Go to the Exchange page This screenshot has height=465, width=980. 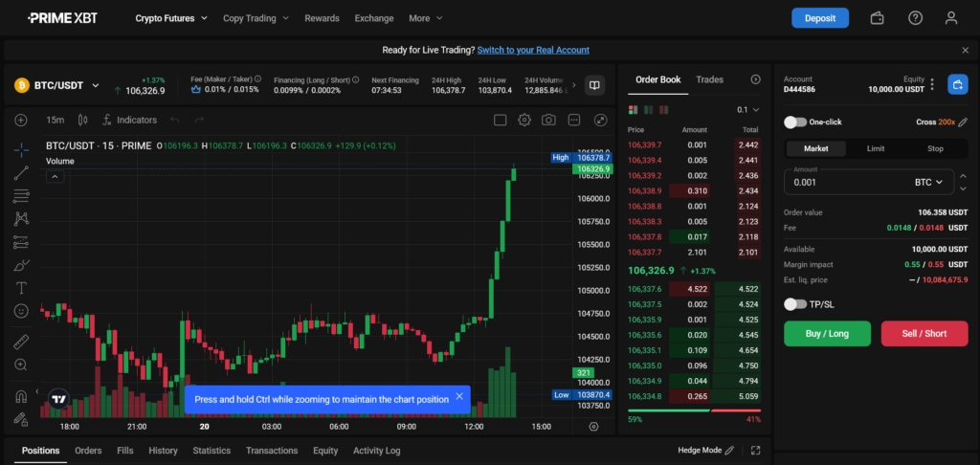374,18
